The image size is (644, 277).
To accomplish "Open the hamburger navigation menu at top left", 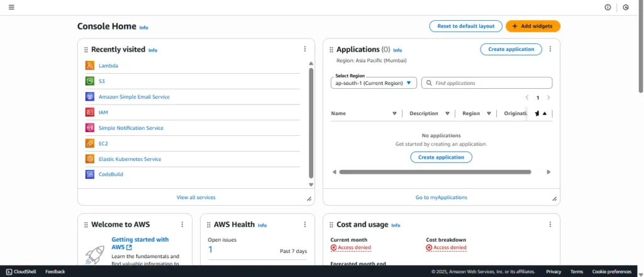I will coord(11,8).
